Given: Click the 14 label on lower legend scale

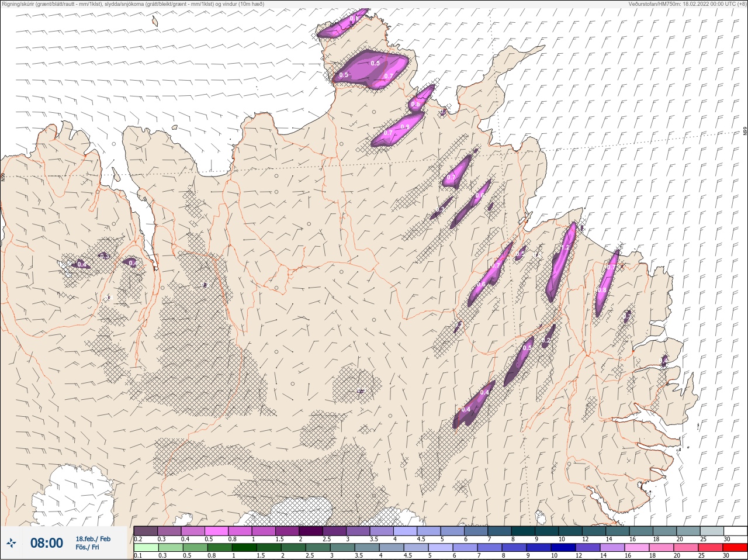Looking at the screenshot, I should point(604,556).
